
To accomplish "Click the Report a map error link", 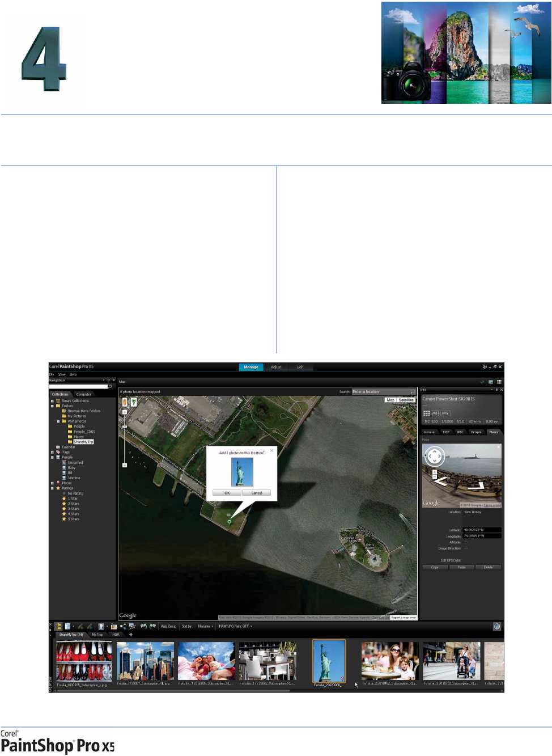I will pyautogui.click(x=404, y=618).
